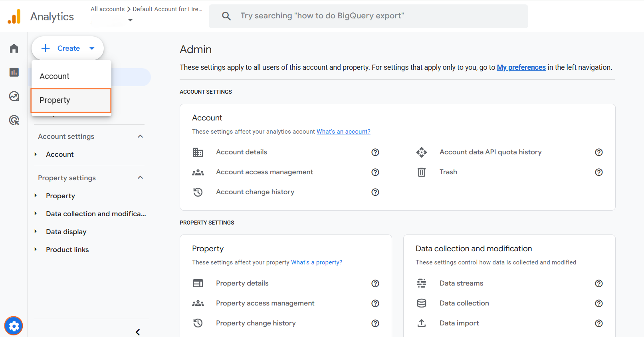Screen dimensions: 644x337
Task: Expand Data collection and modification tree item
Action: tap(36, 213)
